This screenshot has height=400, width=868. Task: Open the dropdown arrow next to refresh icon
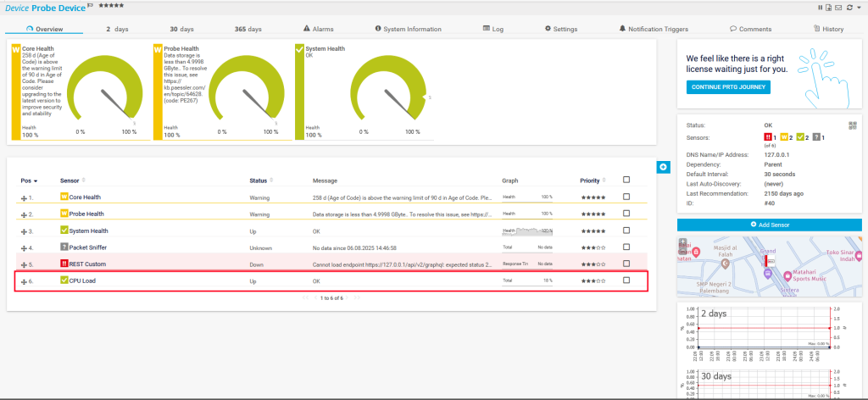pos(858,7)
